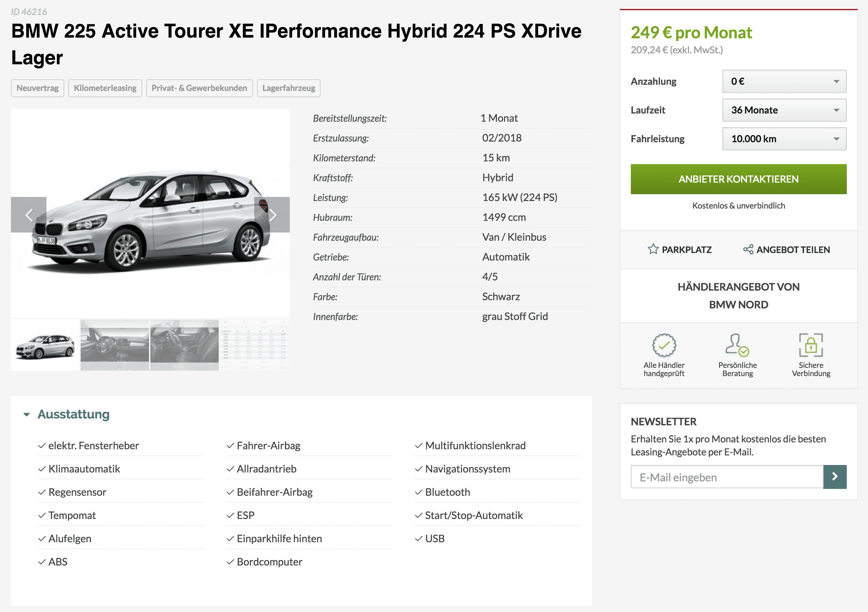Click the Bereitstellungszeit value 1 Monat
868x612 pixels.
point(499,118)
